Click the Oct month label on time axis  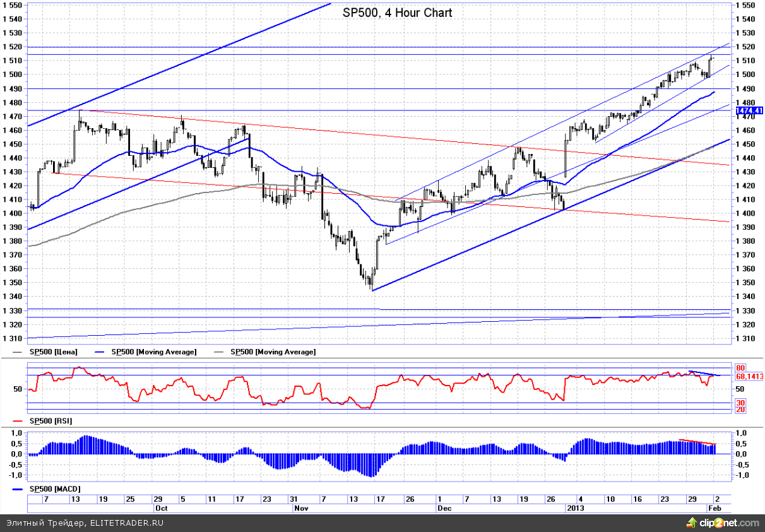162,507
